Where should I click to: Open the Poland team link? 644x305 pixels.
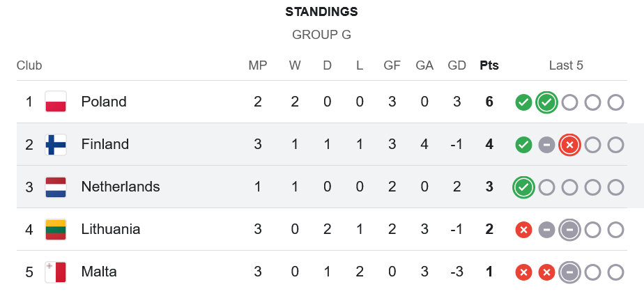coord(104,102)
